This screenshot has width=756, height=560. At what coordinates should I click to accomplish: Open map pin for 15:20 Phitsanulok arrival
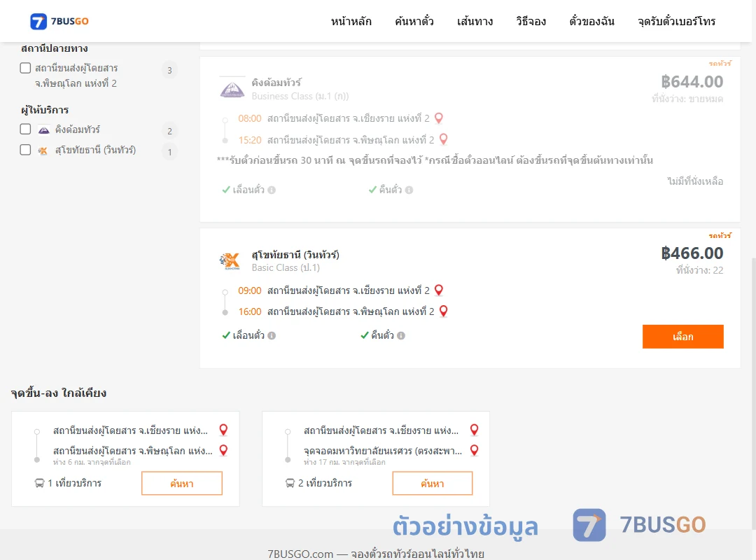pos(444,139)
